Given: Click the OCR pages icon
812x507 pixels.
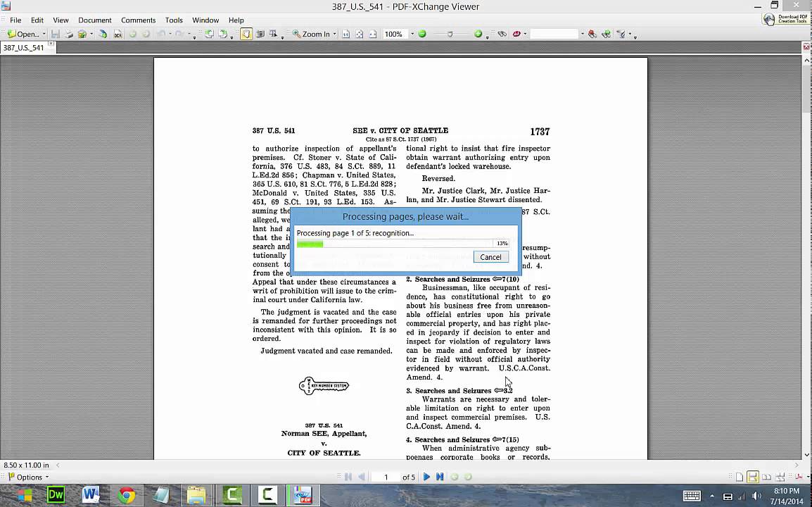Looking at the screenshot, I should pos(118,34).
